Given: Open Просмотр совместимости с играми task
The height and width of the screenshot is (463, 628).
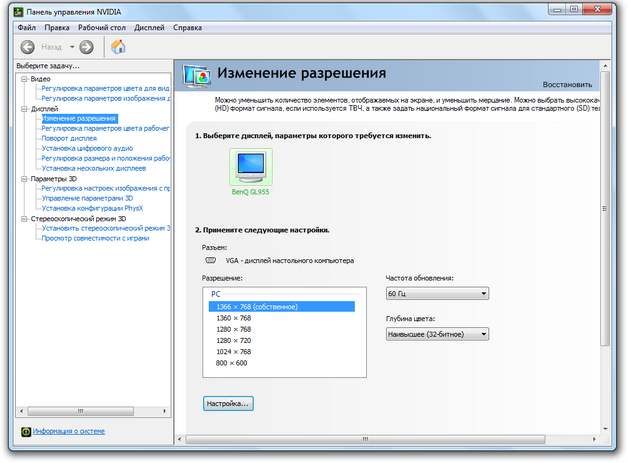Looking at the screenshot, I should (x=95, y=238).
